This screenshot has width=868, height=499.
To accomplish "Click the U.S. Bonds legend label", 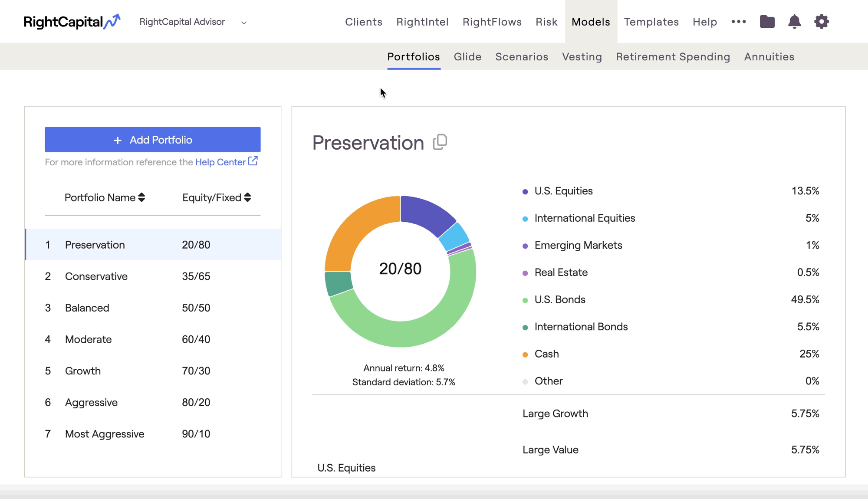I will click(x=560, y=299).
